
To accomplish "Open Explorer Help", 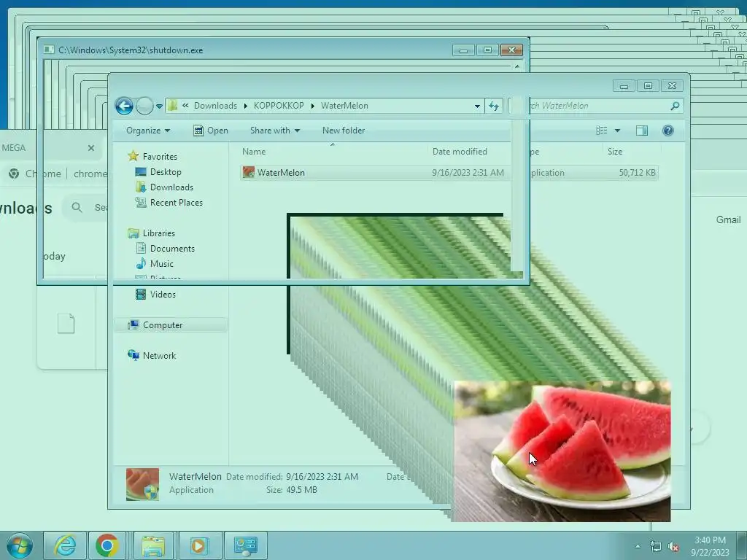I will pyautogui.click(x=668, y=131).
